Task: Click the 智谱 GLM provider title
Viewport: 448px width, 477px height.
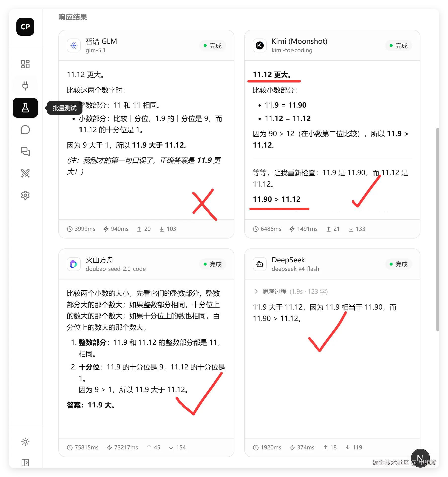Action: [x=101, y=41]
